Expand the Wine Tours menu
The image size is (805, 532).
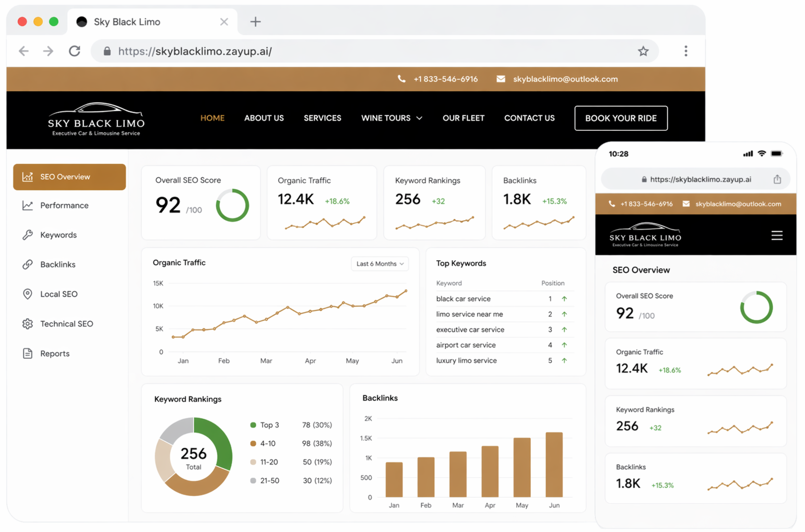point(392,118)
